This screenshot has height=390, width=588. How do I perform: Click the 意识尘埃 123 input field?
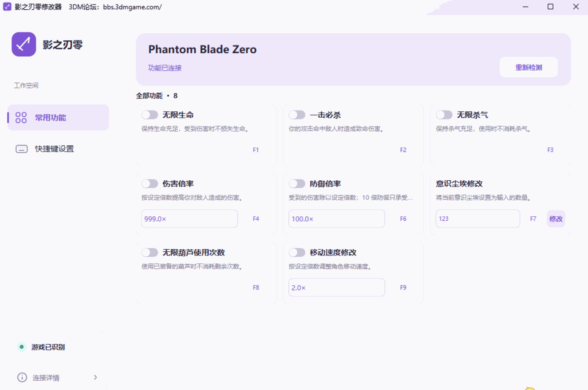pyautogui.click(x=478, y=219)
